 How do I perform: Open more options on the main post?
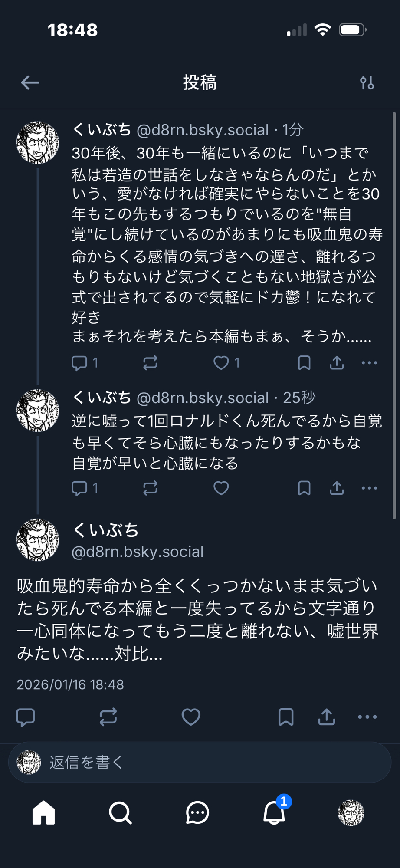point(367,717)
